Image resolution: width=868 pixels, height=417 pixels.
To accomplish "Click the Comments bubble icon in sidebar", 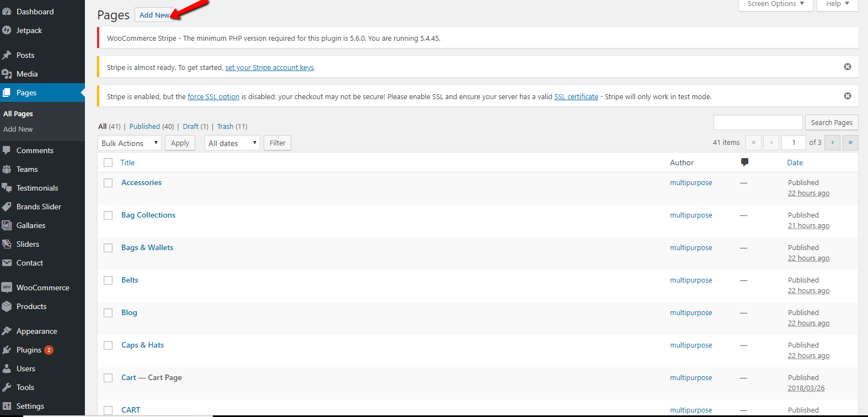I will [7, 150].
